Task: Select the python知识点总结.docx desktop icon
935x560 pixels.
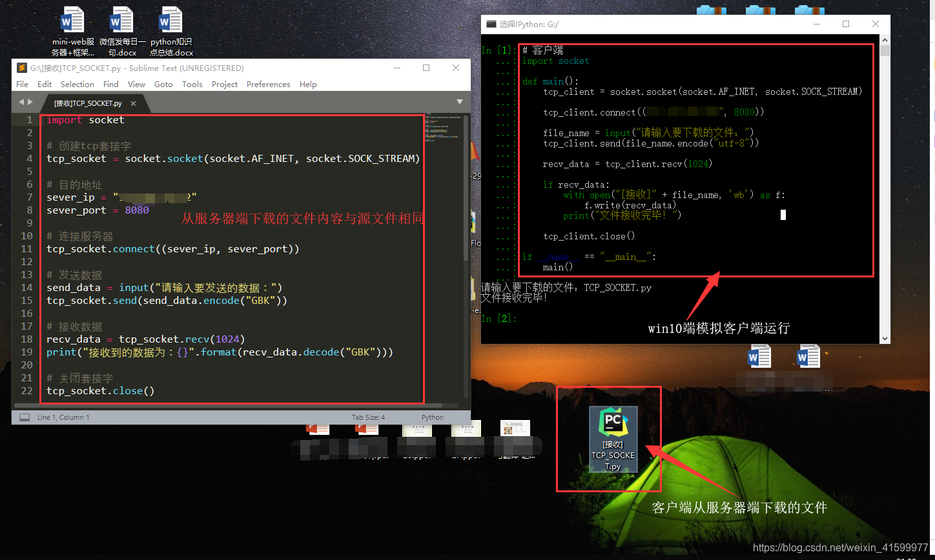Action: tap(171, 32)
